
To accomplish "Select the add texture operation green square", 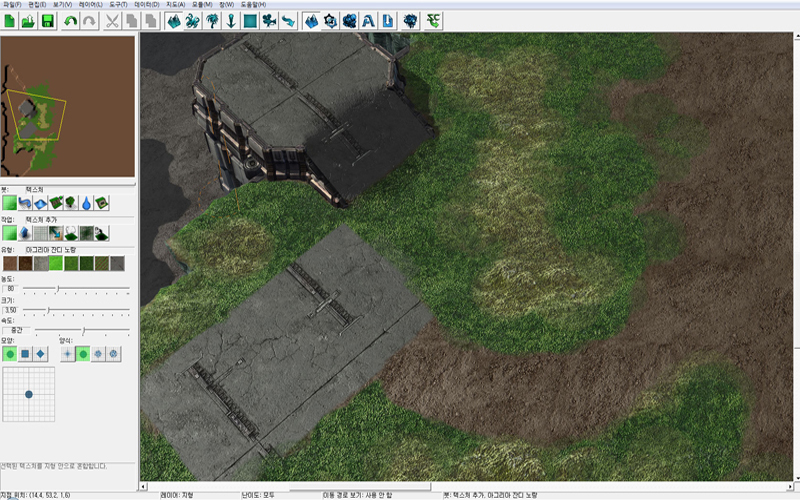I will (10, 233).
